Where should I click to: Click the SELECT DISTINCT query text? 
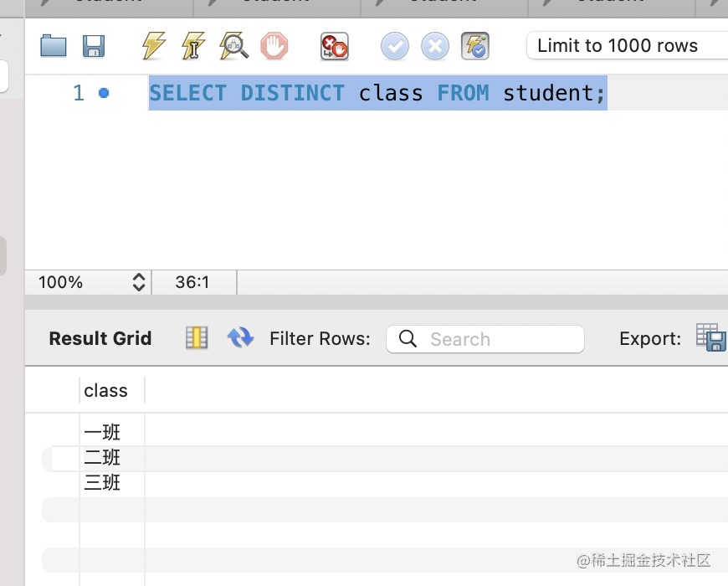377,93
